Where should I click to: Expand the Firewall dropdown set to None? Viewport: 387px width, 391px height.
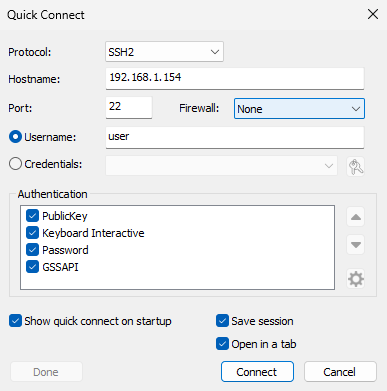(x=299, y=109)
